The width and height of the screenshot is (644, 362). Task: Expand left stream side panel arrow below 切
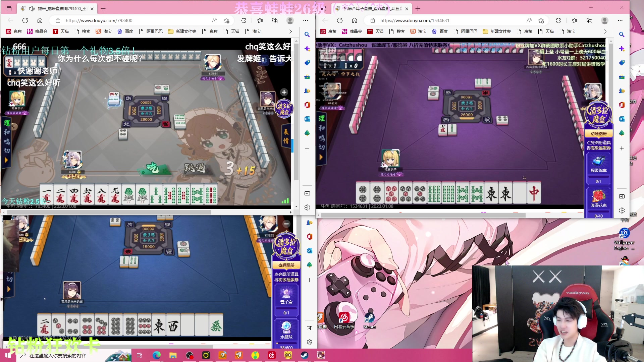(x=6, y=160)
